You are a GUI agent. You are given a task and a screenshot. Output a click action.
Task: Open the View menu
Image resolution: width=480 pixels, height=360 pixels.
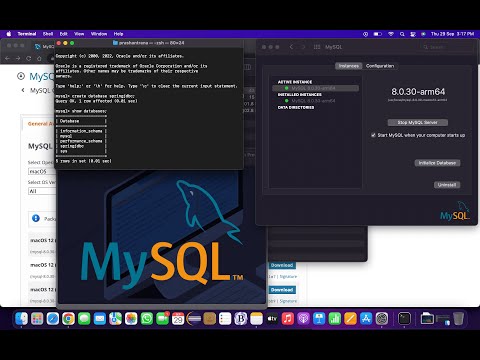point(79,34)
